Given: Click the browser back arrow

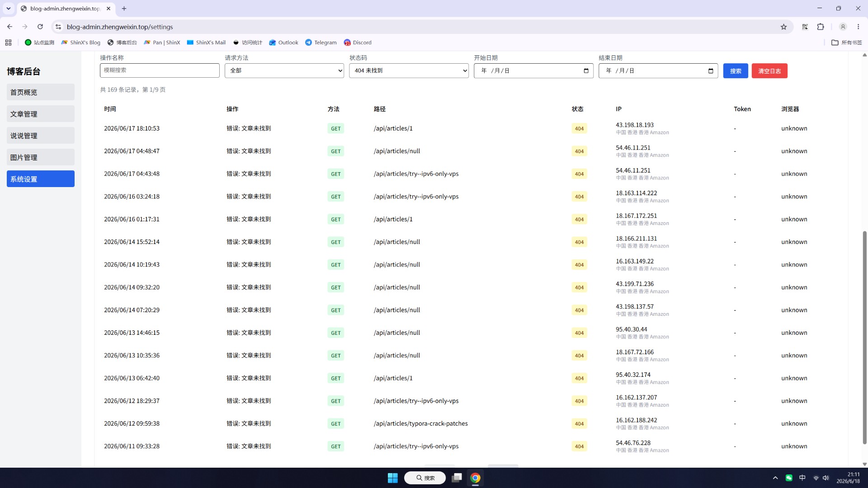Looking at the screenshot, I should click(x=9, y=27).
